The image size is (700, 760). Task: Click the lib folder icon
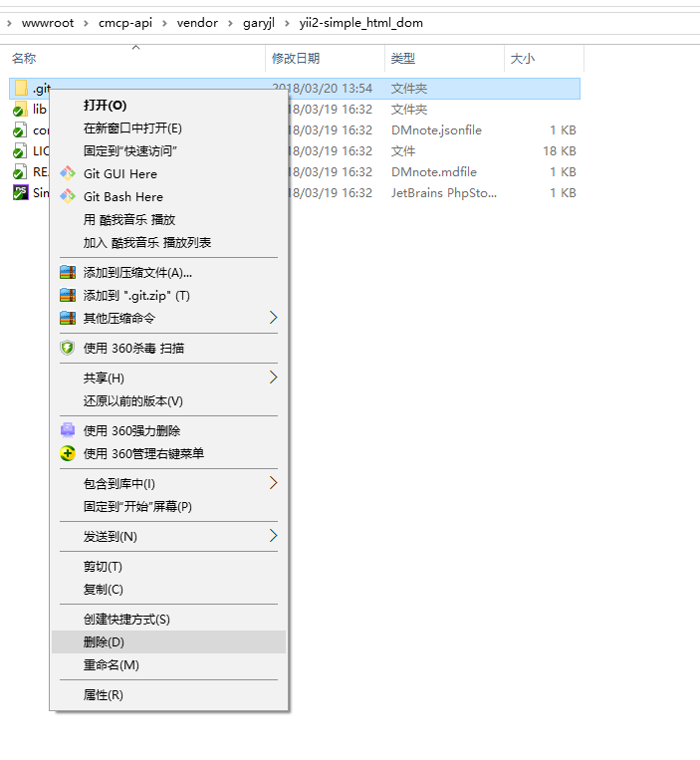pyautogui.click(x=20, y=109)
